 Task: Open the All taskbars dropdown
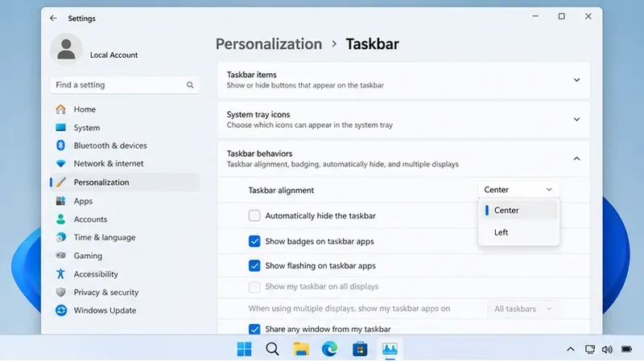(523, 309)
